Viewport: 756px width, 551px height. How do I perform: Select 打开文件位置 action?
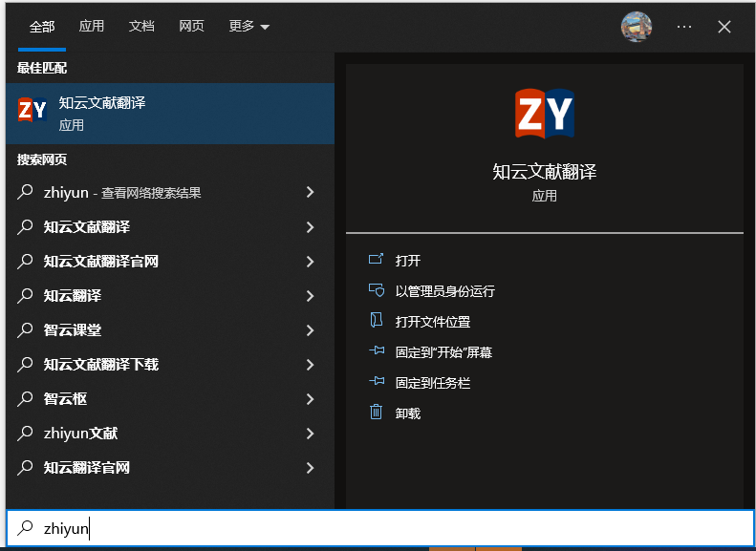433,322
